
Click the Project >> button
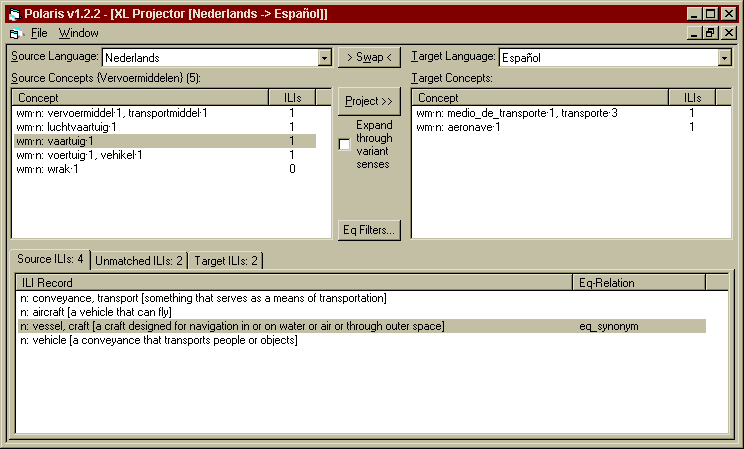369,101
